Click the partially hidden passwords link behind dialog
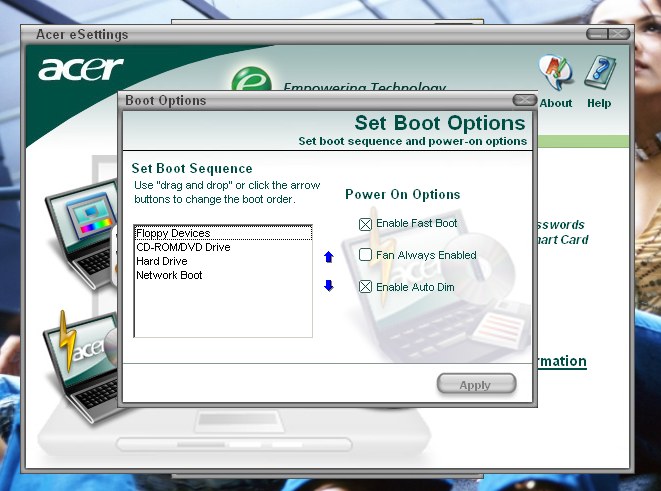This screenshot has height=491, width=661. coord(562,225)
